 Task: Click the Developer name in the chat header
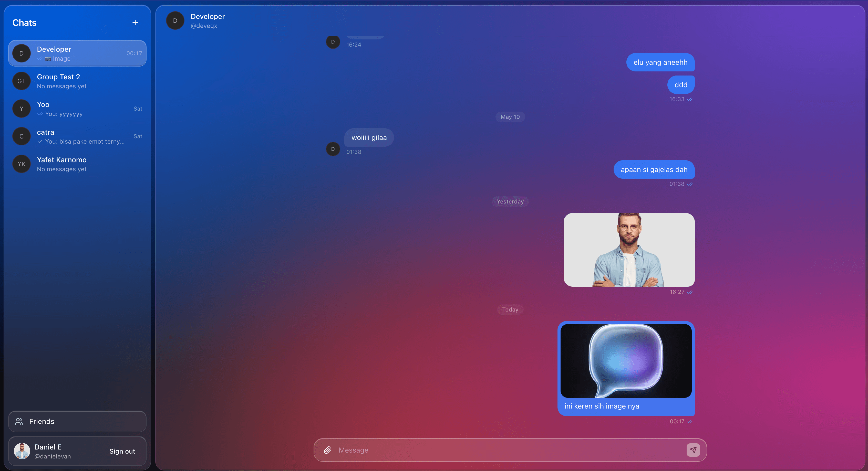208,16
